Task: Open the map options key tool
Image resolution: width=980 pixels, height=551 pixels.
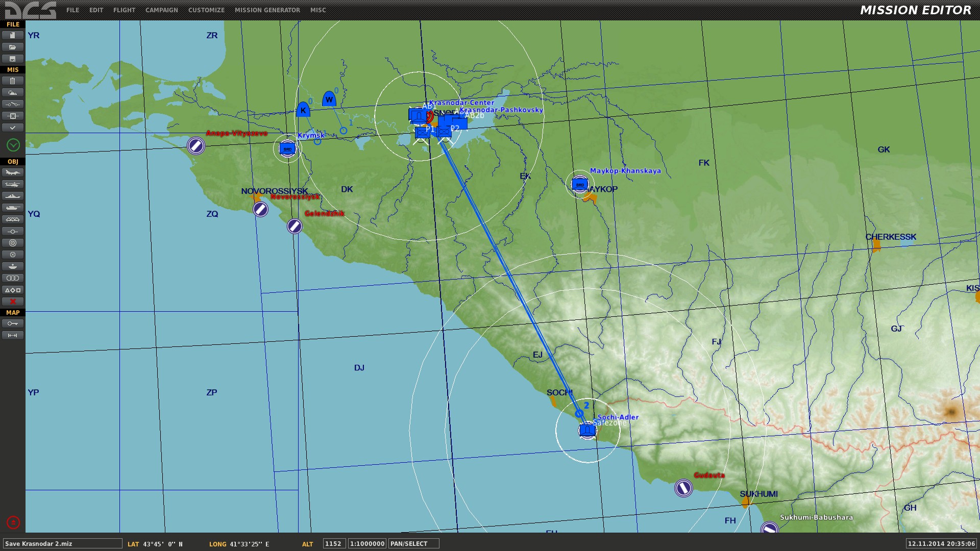Action: click(x=13, y=323)
